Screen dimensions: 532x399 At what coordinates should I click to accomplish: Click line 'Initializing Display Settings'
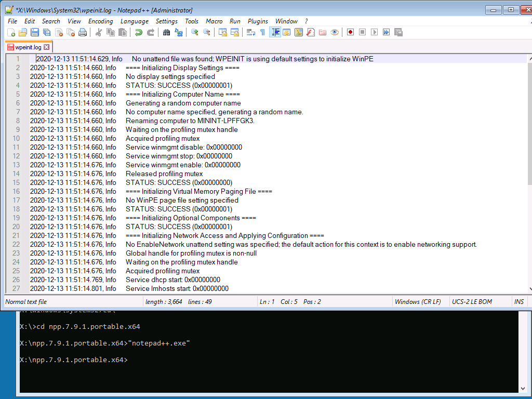pyautogui.click(x=182, y=68)
